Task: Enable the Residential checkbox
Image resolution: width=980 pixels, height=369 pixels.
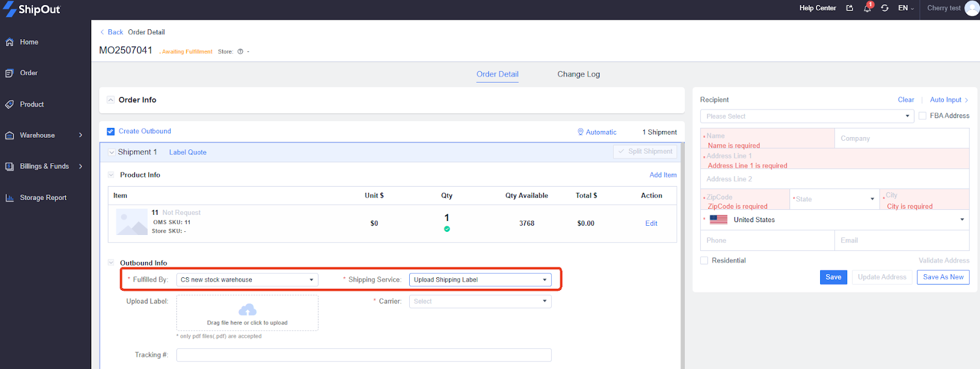Action: tap(704, 261)
